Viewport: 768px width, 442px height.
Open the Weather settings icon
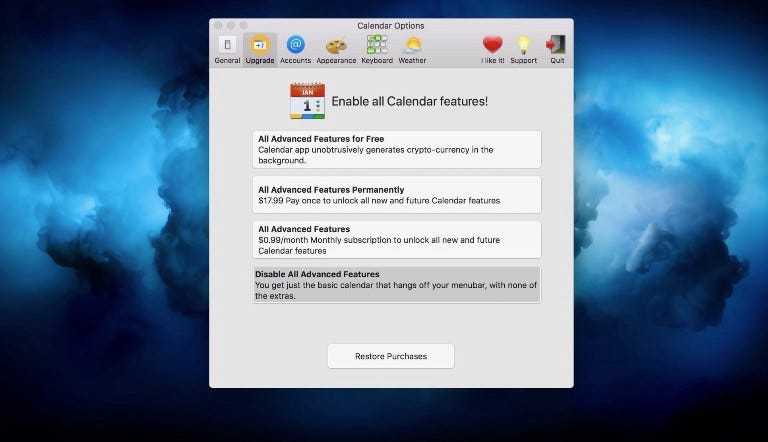pyautogui.click(x=412, y=49)
